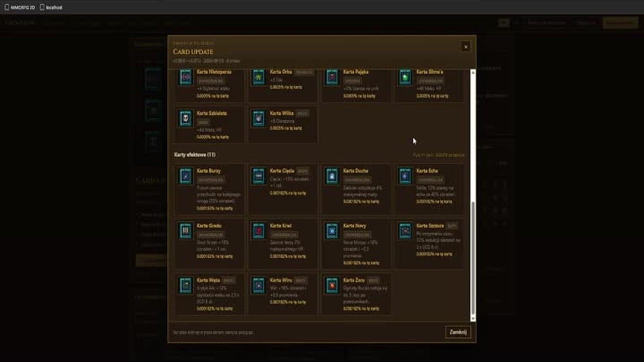This screenshot has height=362, width=644.
Task: Select the Karta Ducha ghost icon
Action: point(332,176)
